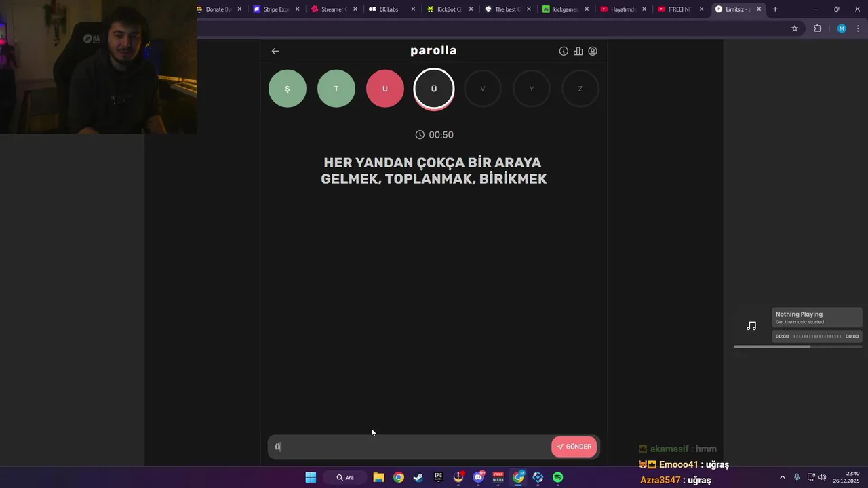This screenshot has height=488, width=868.
Task: Open File Explorer from taskbar
Action: [378, 477]
